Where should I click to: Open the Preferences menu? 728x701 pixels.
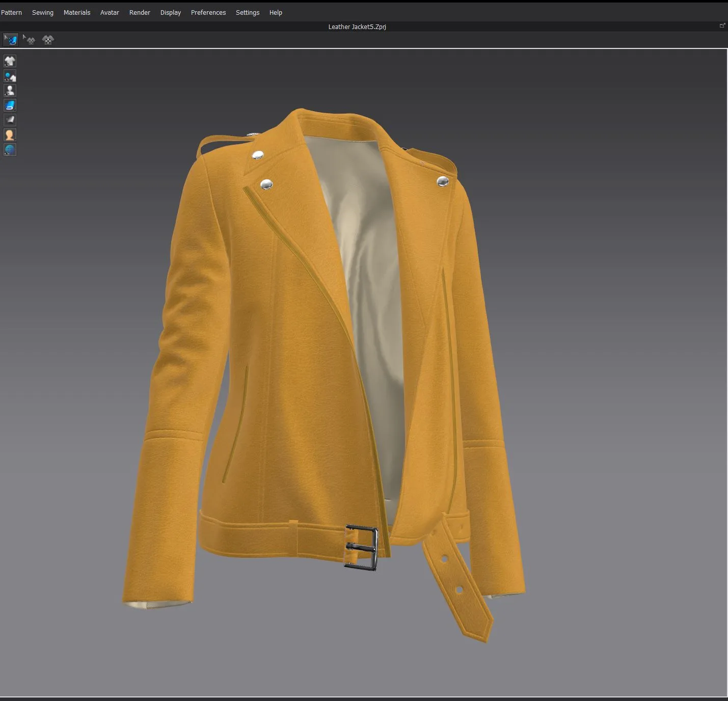pyautogui.click(x=208, y=12)
